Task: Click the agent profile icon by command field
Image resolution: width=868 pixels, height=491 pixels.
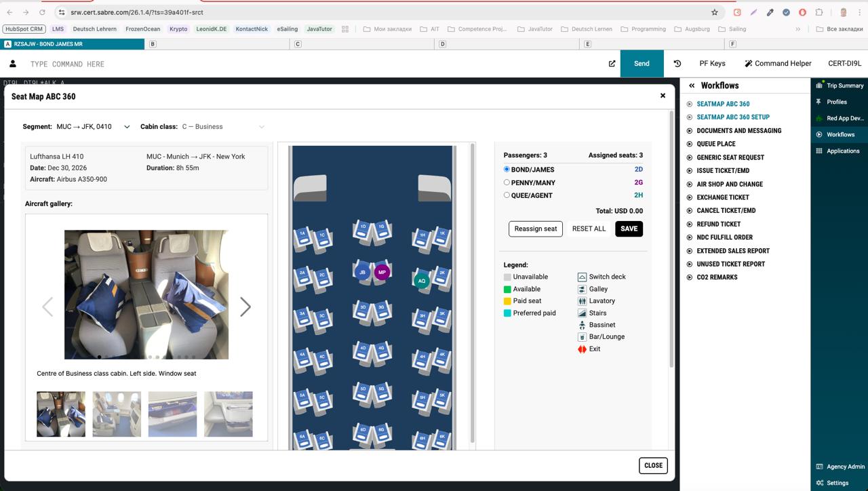Action: pyautogui.click(x=12, y=64)
